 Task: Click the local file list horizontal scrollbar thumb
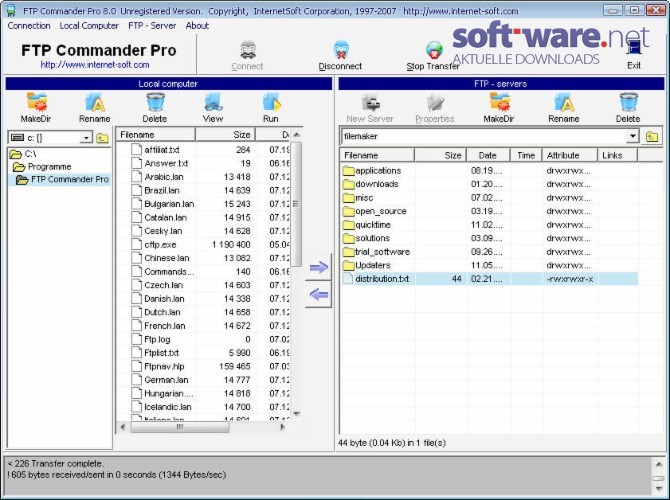pos(180,426)
